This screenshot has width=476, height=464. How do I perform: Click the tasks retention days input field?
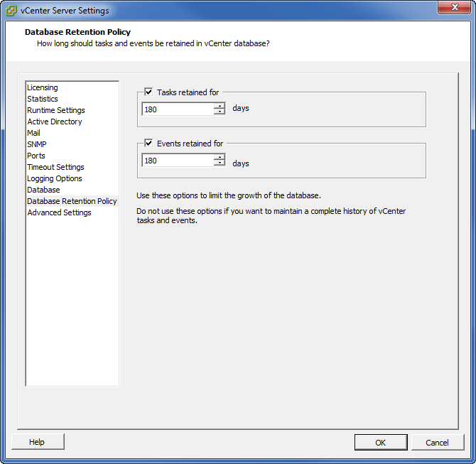pos(178,109)
